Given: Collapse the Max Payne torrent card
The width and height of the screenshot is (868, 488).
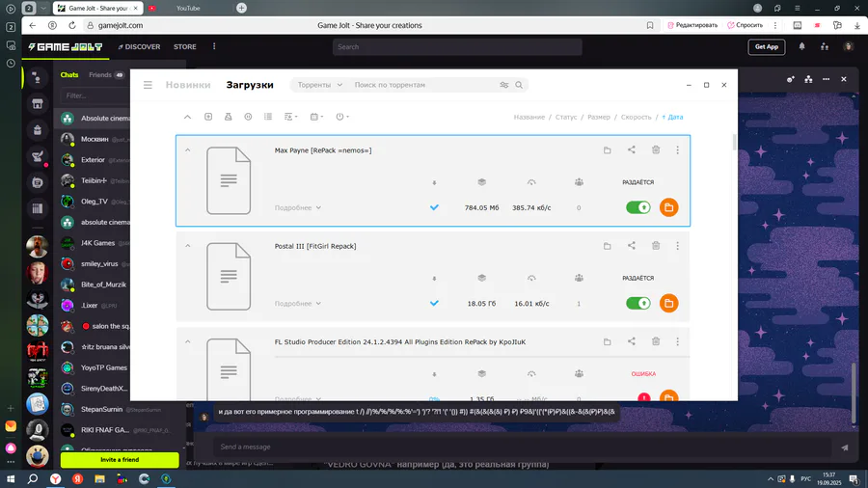Looking at the screenshot, I should click(188, 149).
